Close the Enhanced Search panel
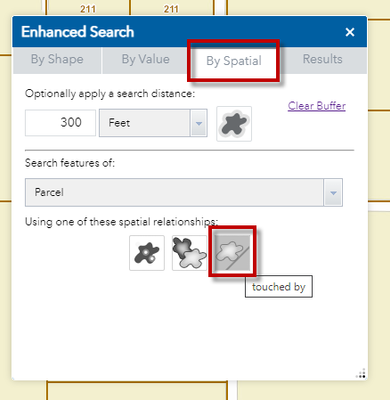 (x=350, y=32)
